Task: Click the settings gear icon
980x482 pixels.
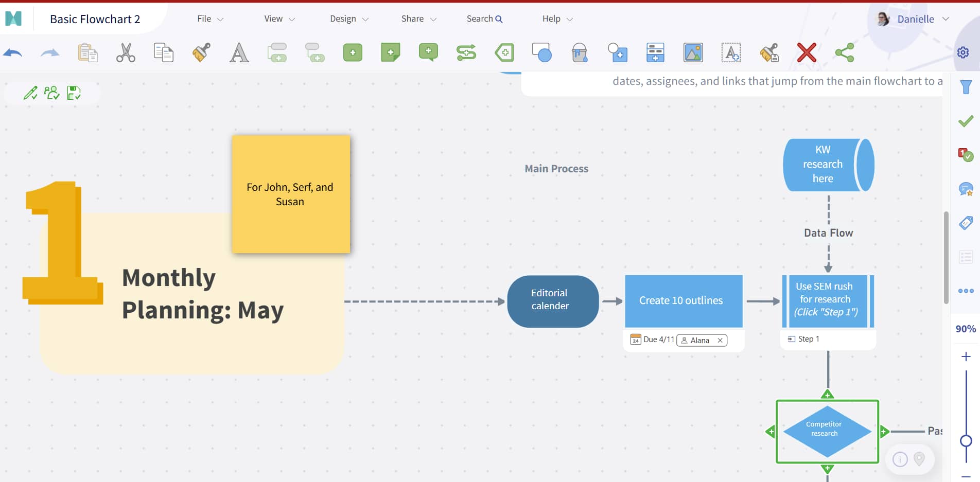Action: coord(962,52)
